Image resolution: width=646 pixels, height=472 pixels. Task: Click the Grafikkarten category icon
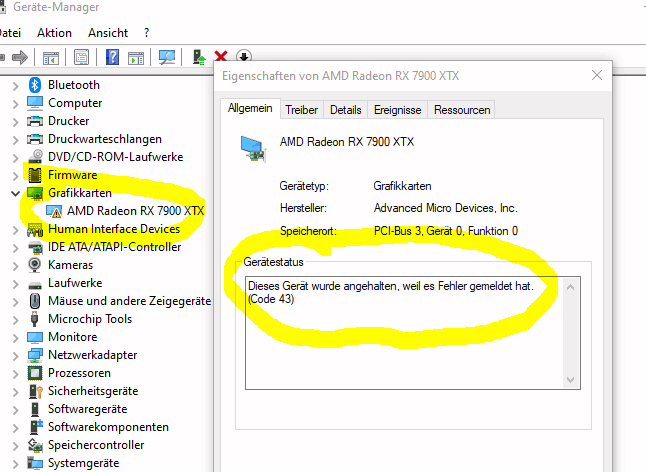point(35,193)
